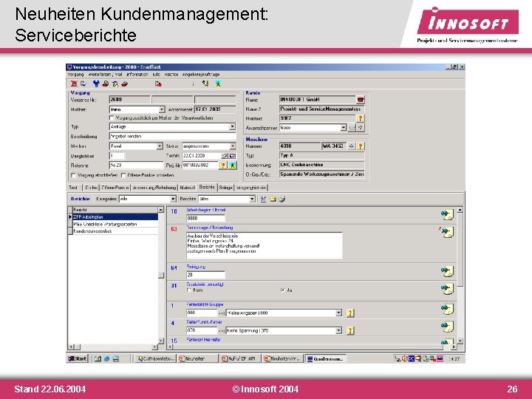
Task: Click the refresh icon next to Ansprechpartner
Action: (361, 128)
